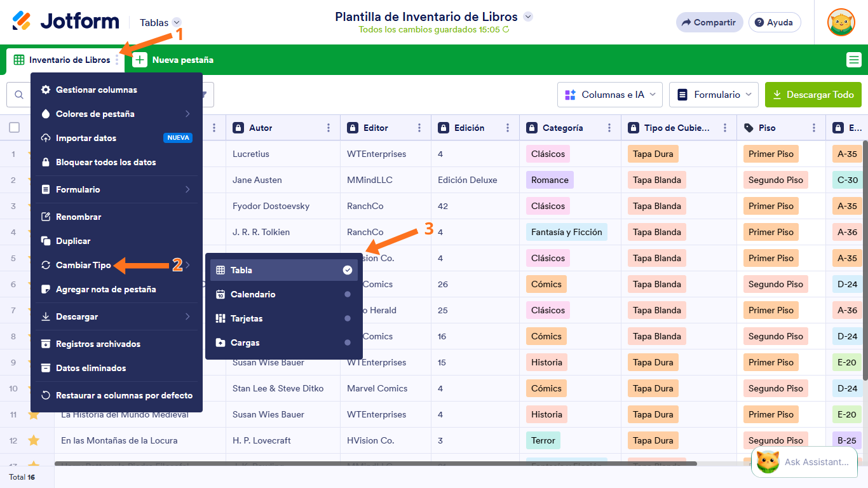Click the Plantilla de Inventario de Libros title

point(426,17)
